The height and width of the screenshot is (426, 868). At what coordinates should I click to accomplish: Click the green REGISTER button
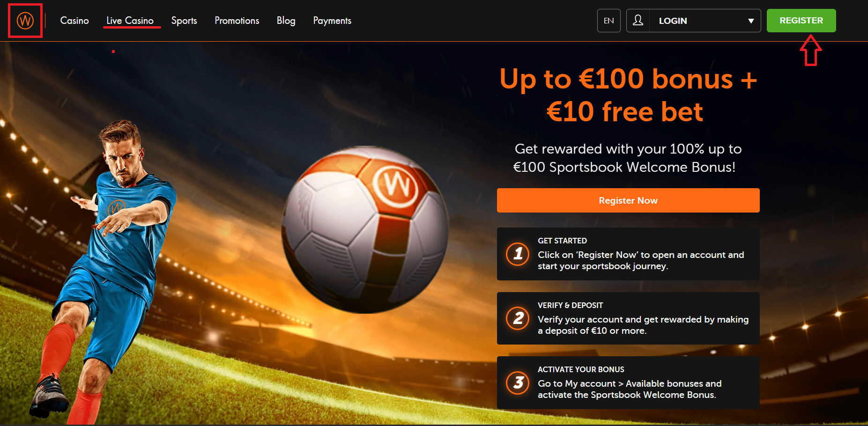tap(801, 21)
